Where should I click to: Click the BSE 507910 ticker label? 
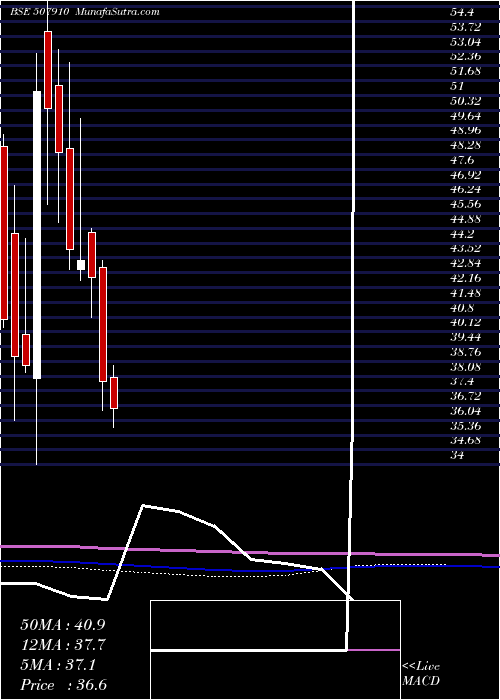[39, 12]
